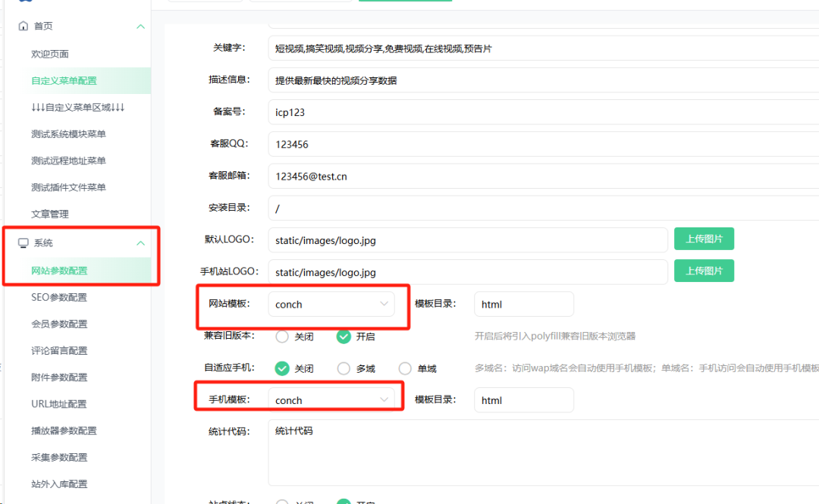Image resolution: width=819 pixels, height=504 pixels.
Task: Click 上传图片 button for 手机站LOGO
Action: coord(704,271)
